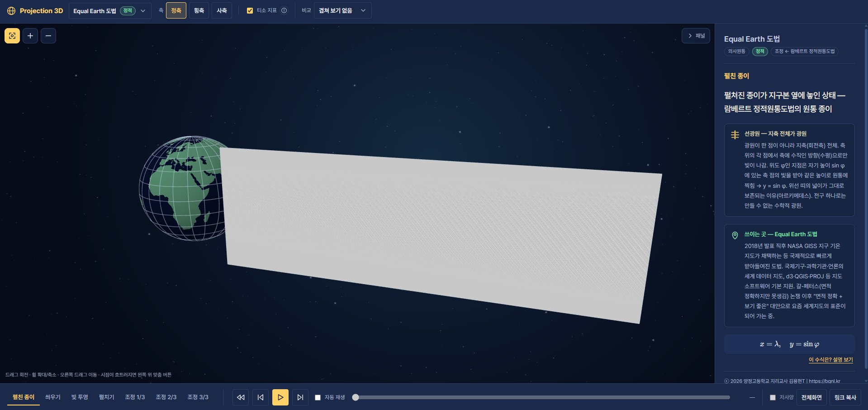Open the Equal Earth 도법 projection dropdown
This screenshot has height=410, width=868.
point(110,10)
